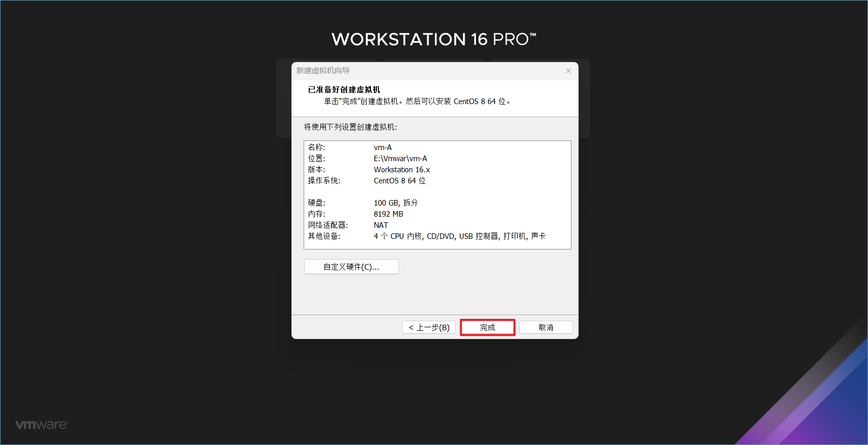This screenshot has width=868, height=445.
Task: Click the 位置: label
Action: pos(317,159)
